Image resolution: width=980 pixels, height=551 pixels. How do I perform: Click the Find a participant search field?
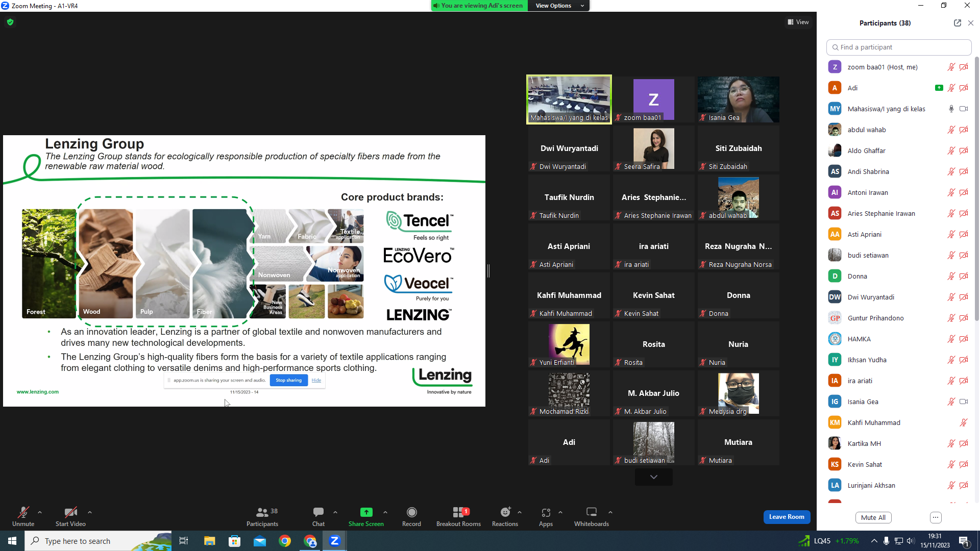coord(899,47)
